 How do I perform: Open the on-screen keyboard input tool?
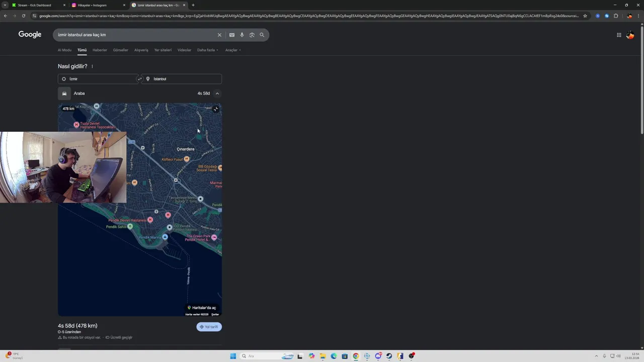pos(232,35)
